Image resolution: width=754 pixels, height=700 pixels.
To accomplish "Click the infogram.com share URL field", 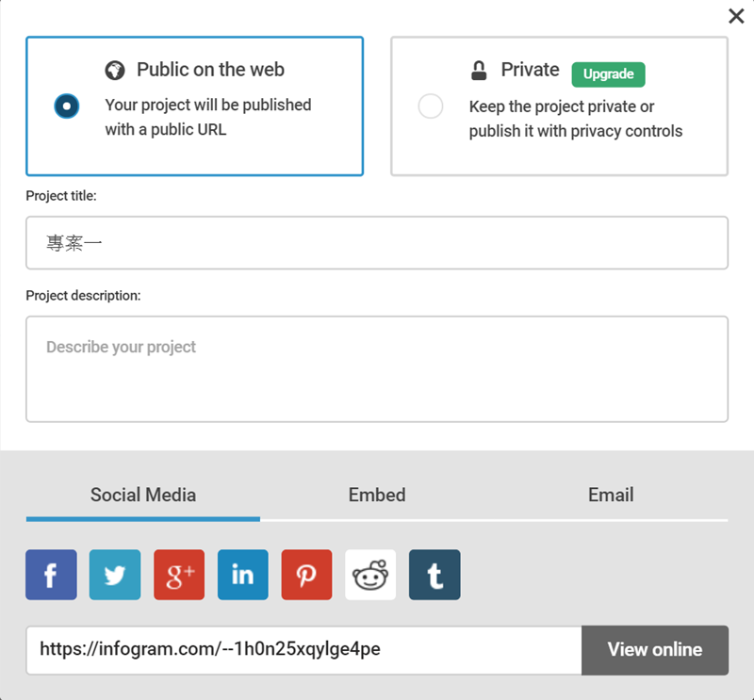I will click(303, 650).
